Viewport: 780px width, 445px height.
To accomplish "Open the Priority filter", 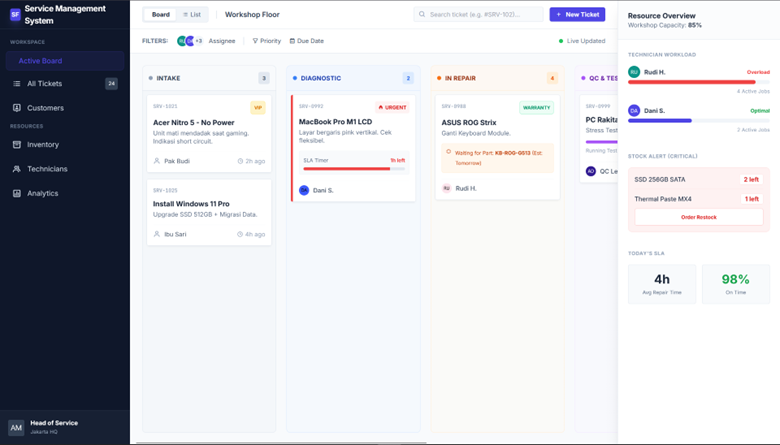I will pos(266,41).
